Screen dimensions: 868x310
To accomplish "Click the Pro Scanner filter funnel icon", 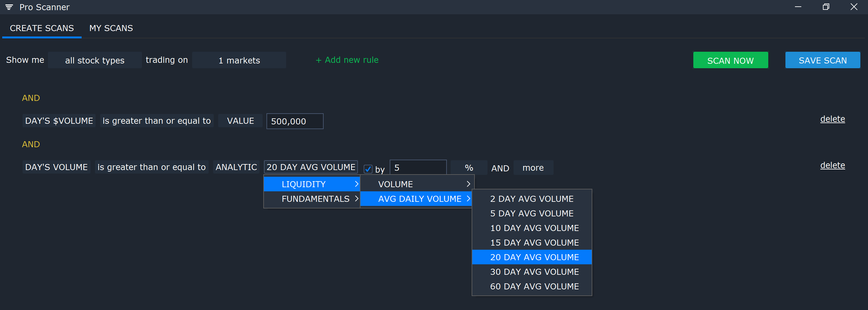I will click(x=9, y=7).
